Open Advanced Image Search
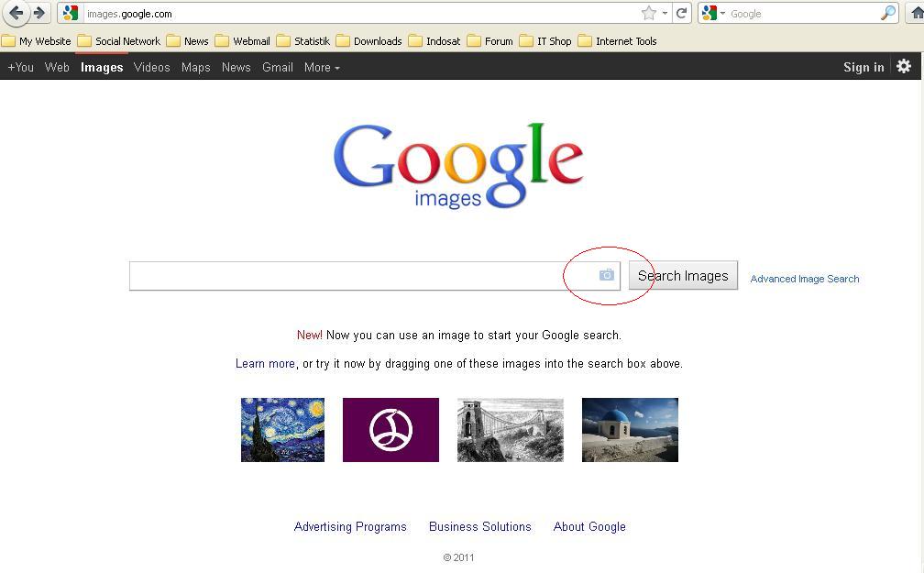924x573 pixels. pos(804,279)
